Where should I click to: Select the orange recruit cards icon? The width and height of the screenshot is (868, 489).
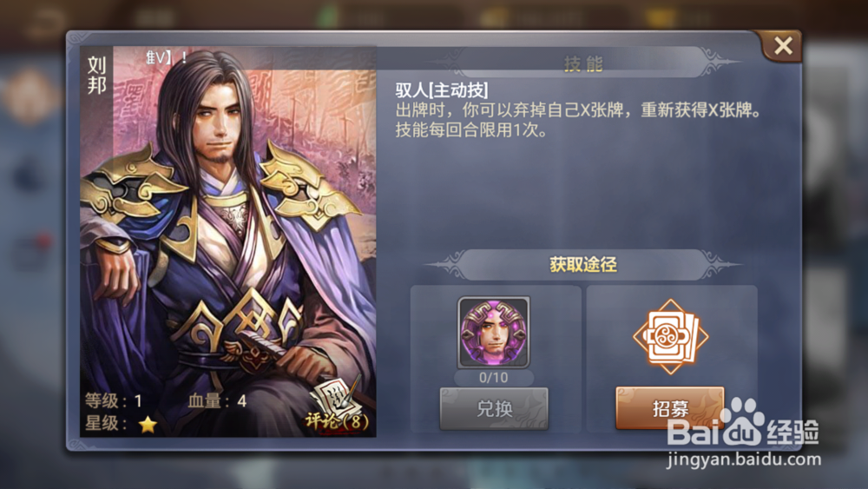(x=670, y=335)
